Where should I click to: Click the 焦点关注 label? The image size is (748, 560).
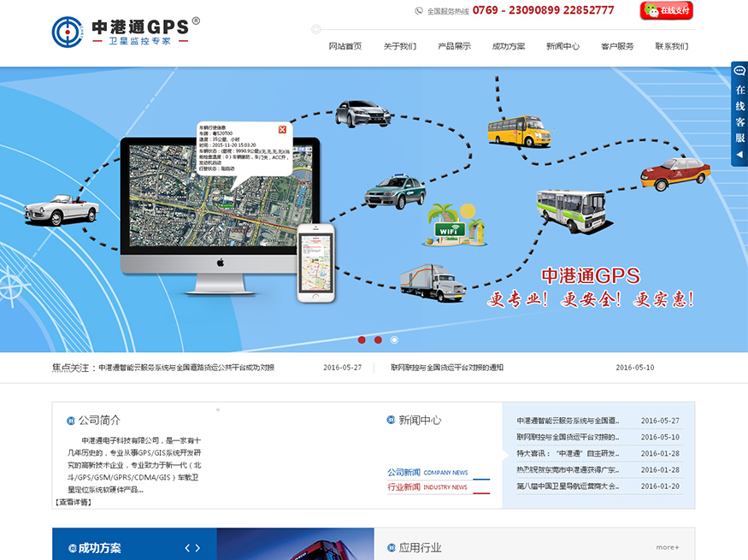click(x=73, y=368)
